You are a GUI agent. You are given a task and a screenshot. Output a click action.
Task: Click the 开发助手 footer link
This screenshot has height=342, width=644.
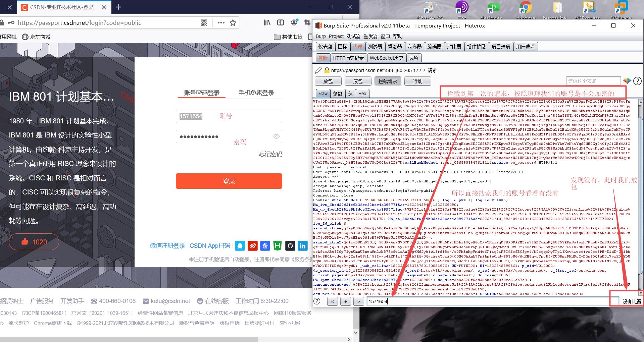tap(72, 301)
